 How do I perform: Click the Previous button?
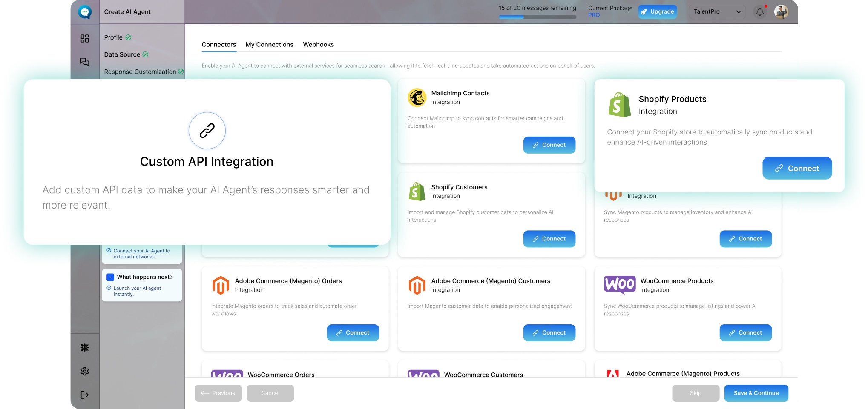[x=218, y=393]
